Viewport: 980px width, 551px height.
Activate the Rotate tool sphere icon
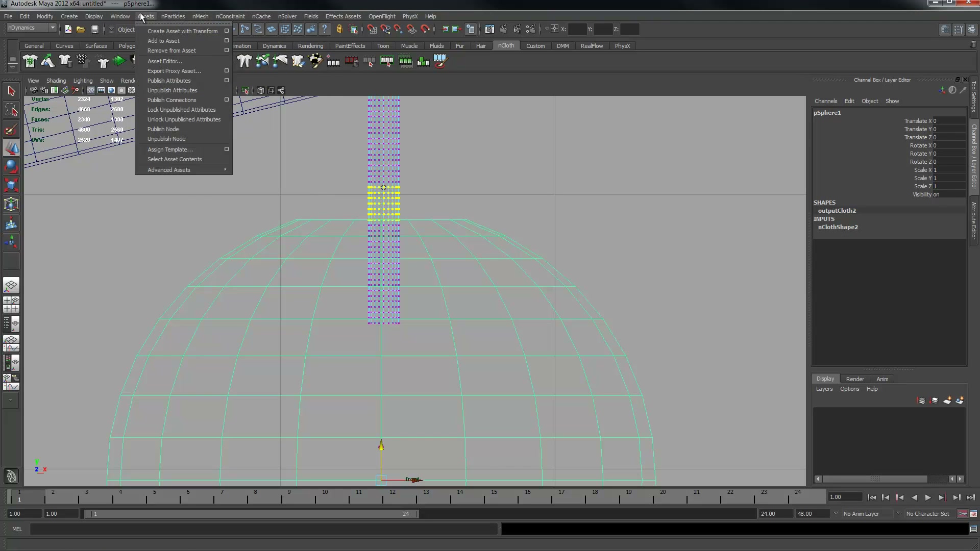[11, 167]
